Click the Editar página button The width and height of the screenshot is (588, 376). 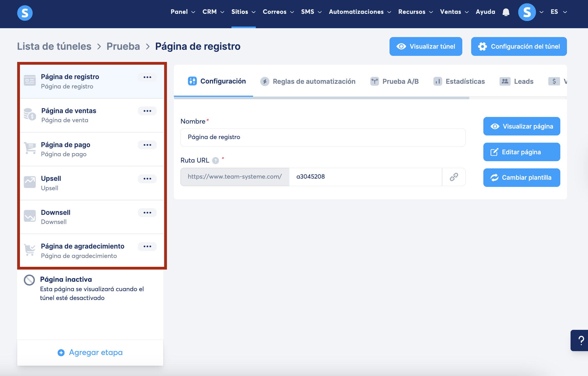tap(522, 152)
